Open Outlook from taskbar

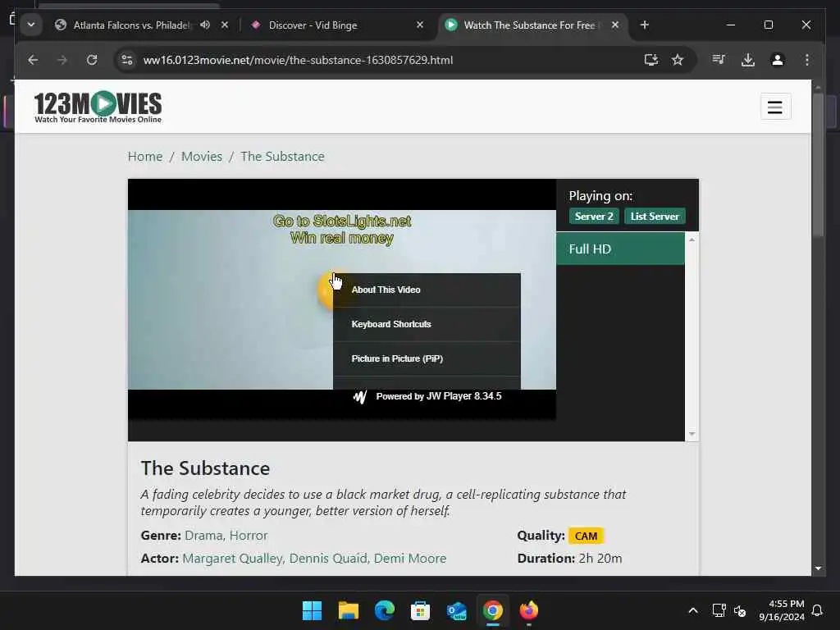point(456,610)
